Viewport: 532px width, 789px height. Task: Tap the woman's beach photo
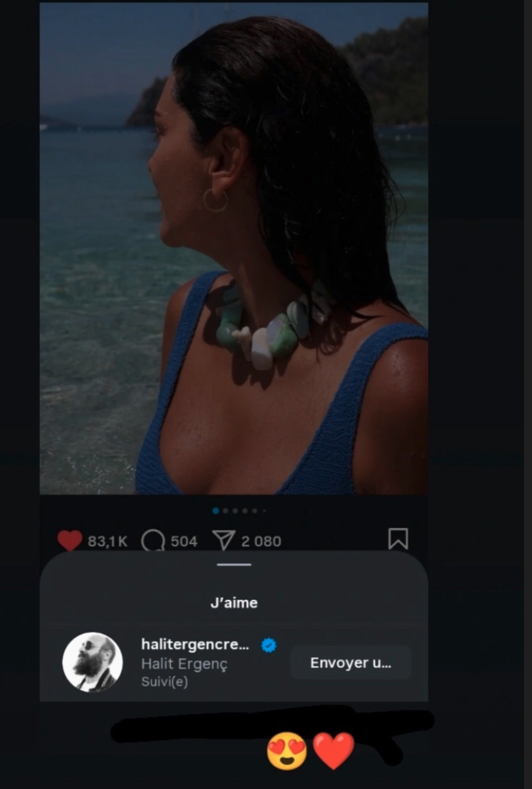coord(233,248)
